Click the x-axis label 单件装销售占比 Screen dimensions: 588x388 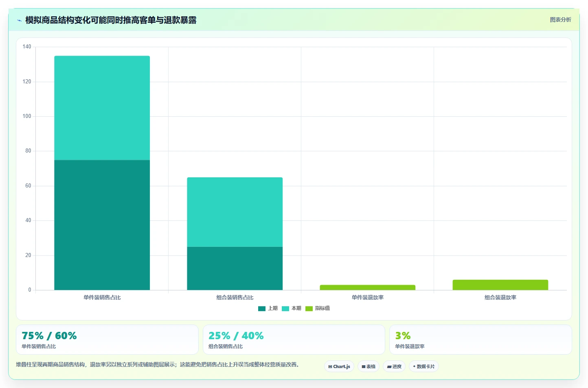[102, 297]
